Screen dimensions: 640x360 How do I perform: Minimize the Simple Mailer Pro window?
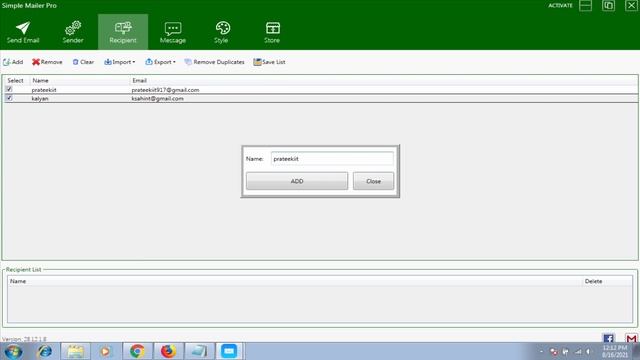tap(585, 6)
